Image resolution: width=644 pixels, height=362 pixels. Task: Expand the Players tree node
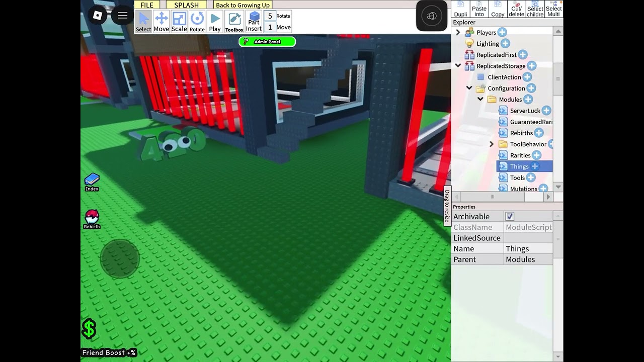[458, 33]
